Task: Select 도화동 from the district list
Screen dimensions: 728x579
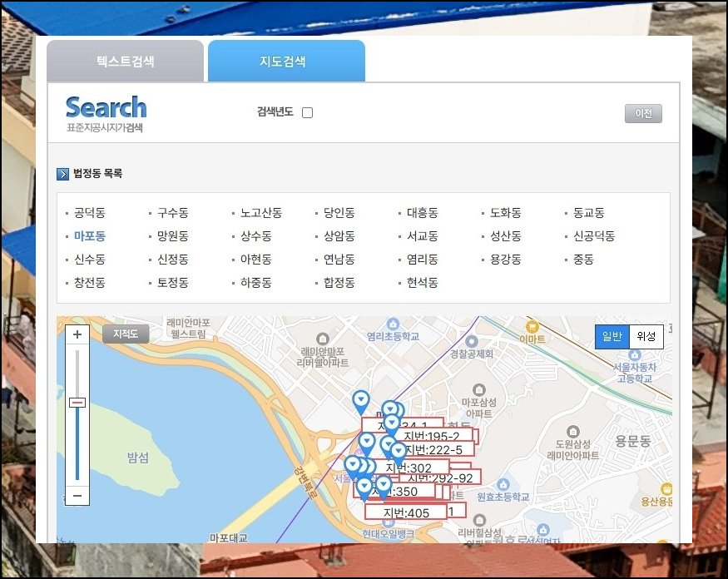Action: coord(505,213)
